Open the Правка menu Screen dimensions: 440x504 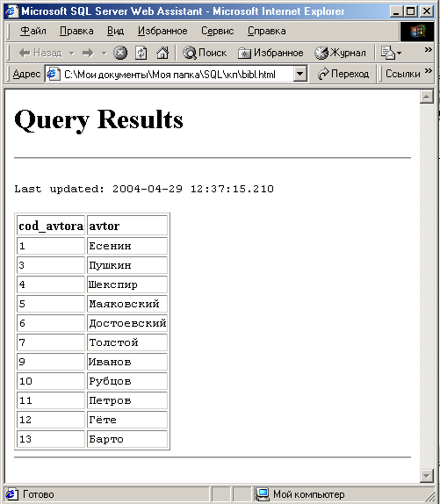(x=76, y=31)
